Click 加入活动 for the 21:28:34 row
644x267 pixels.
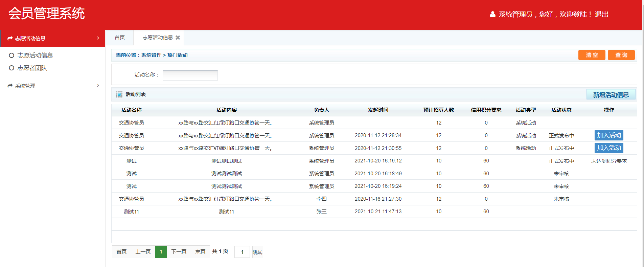pyautogui.click(x=609, y=135)
